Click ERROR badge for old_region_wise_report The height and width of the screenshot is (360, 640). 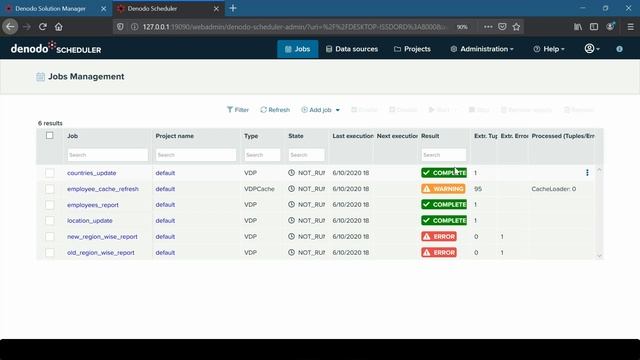439,253
